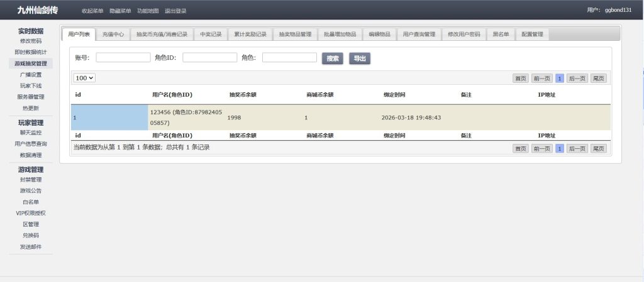Click the 2026-03-18 19:48:43 cell

click(418, 117)
